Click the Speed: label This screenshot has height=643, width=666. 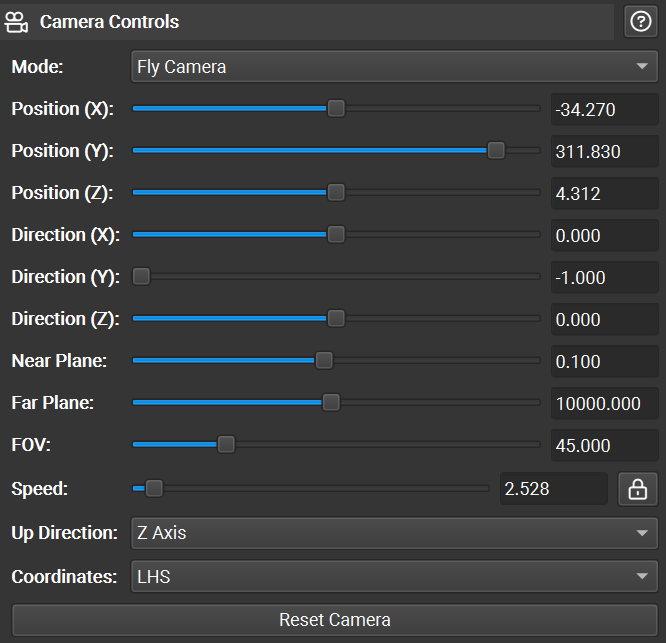click(x=40, y=489)
